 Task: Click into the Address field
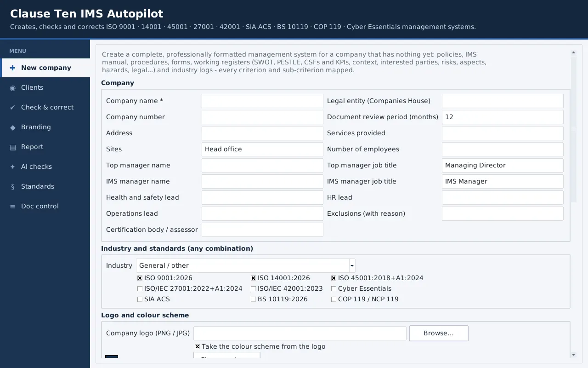pyautogui.click(x=262, y=133)
